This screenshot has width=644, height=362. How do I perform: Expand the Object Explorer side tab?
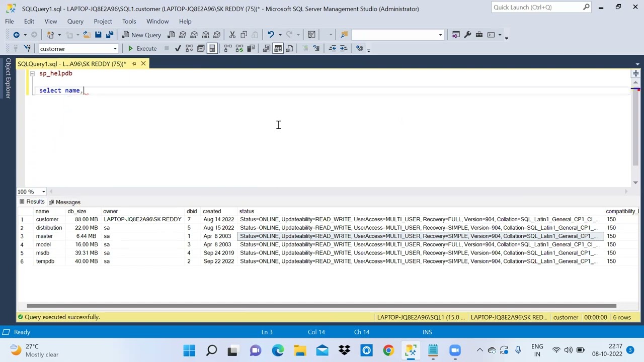click(8, 78)
